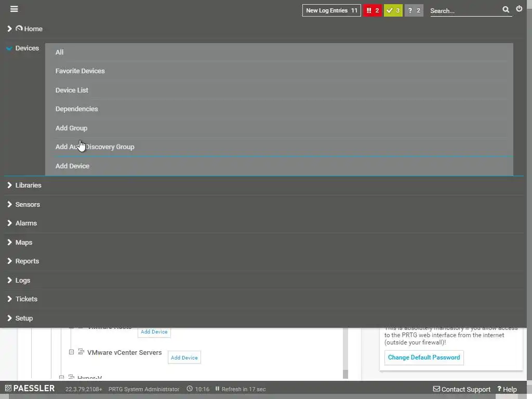Screen dimensions: 532x399
Task: Click the Contact Support link
Action: click(x=465, y=390)
